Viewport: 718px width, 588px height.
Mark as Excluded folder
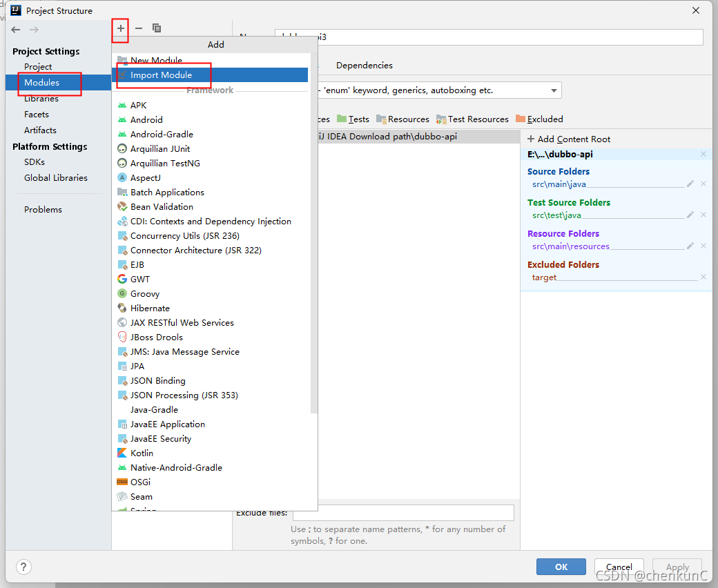tap(539, 119)
